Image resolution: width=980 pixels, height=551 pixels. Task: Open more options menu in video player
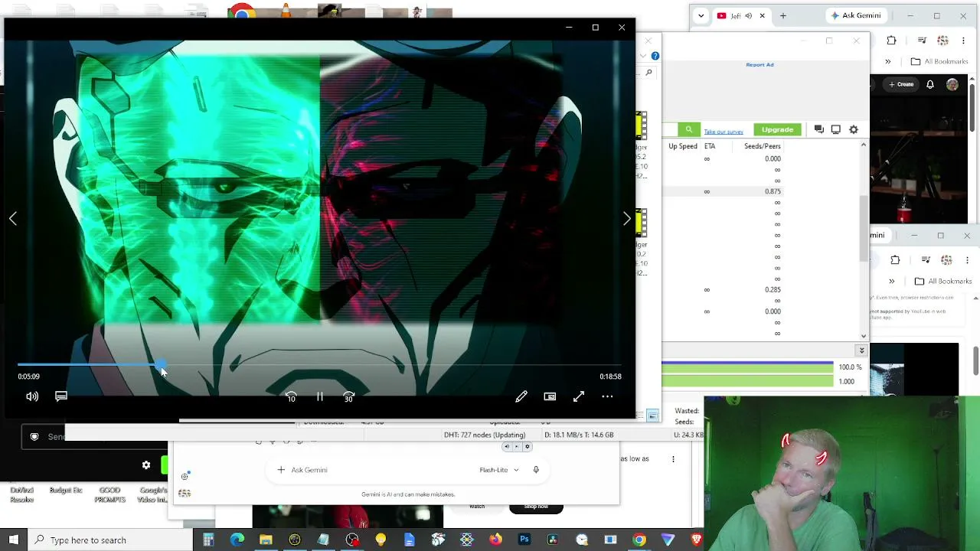(607, 396)
